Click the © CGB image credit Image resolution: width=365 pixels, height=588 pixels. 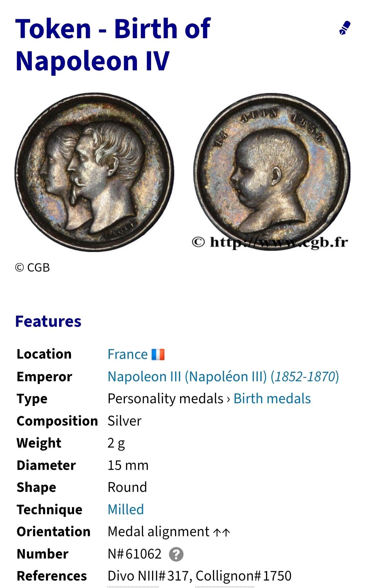32,268
